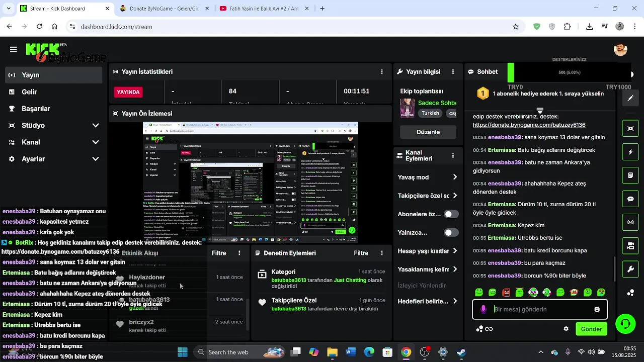The width and height of the screenshot is (644, 362).
Task: Open Filtre in Etkinlik Akışı panel
Action: coord(219,253)
